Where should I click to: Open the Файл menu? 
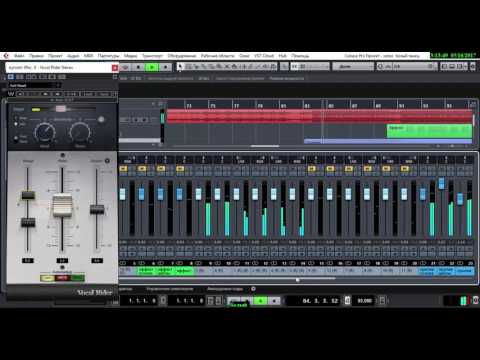pyautogui.click(x=19, y=56)
